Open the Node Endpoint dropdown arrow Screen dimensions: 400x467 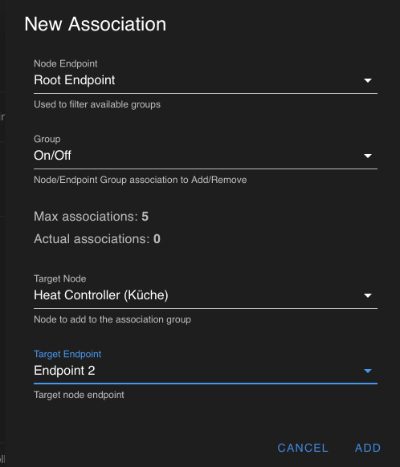[x=368, y=80]
